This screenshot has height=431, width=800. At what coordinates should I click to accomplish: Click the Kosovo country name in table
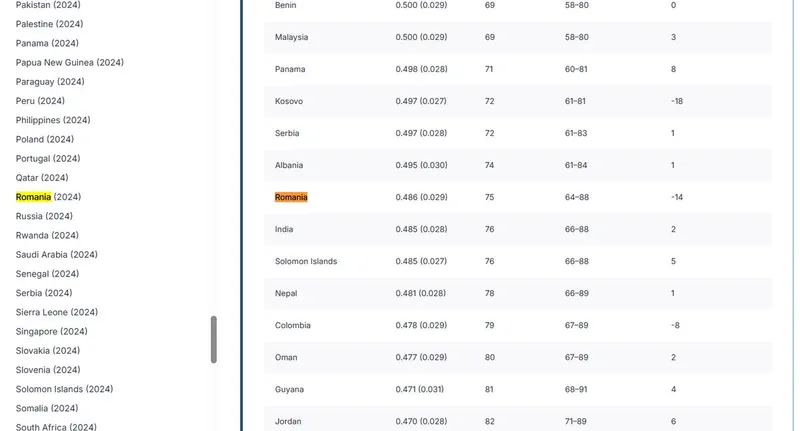[x=289, y=101]
